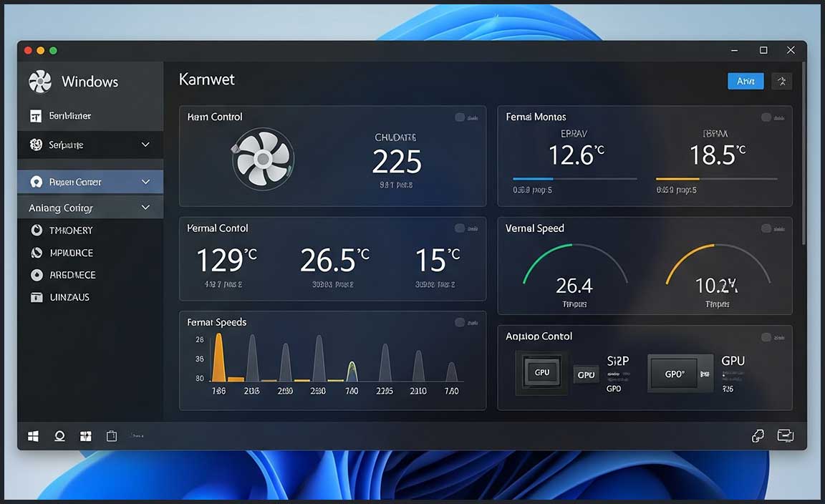
Task: Click the 225 fan speed value
Action: [397, 162]
